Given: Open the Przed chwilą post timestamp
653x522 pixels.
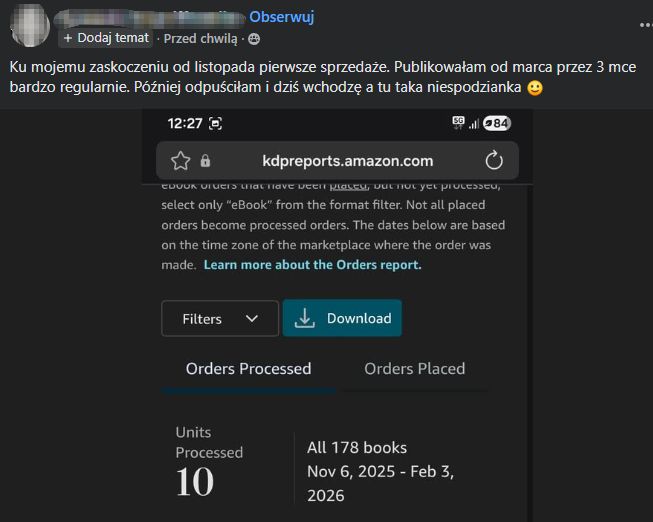Looking at the screenshot, I should click(200, 38).
